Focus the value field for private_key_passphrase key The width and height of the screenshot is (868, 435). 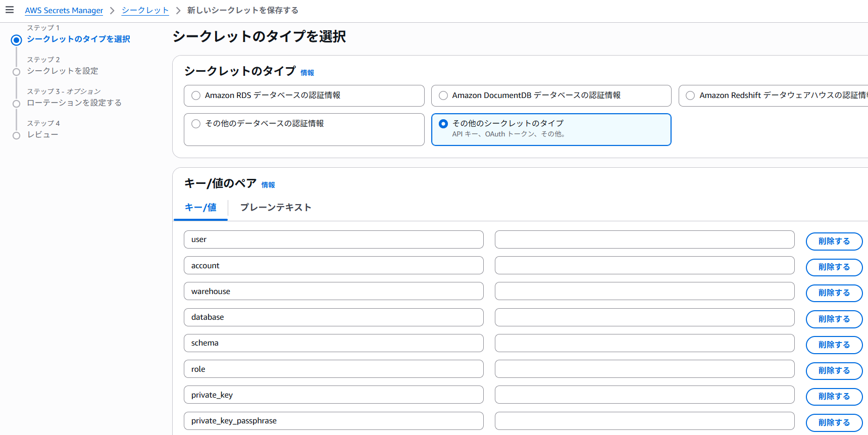[x=645, y=421]
